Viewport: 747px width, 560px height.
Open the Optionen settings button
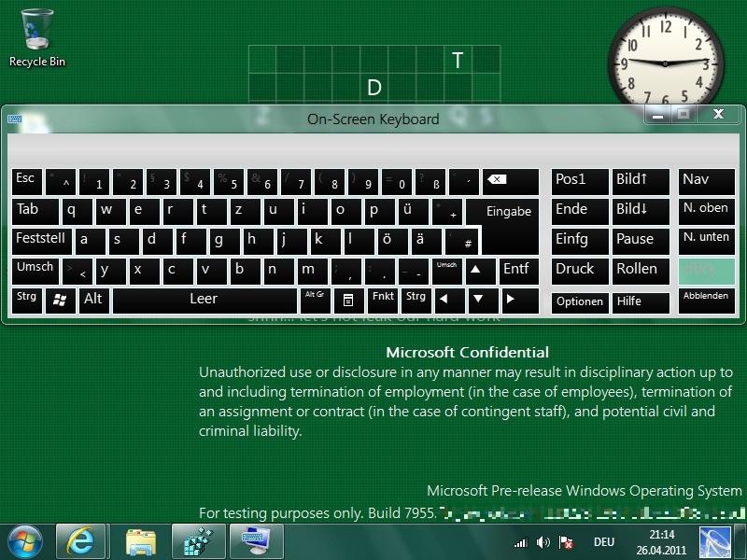pyautogui.click(x=580, y=302)
